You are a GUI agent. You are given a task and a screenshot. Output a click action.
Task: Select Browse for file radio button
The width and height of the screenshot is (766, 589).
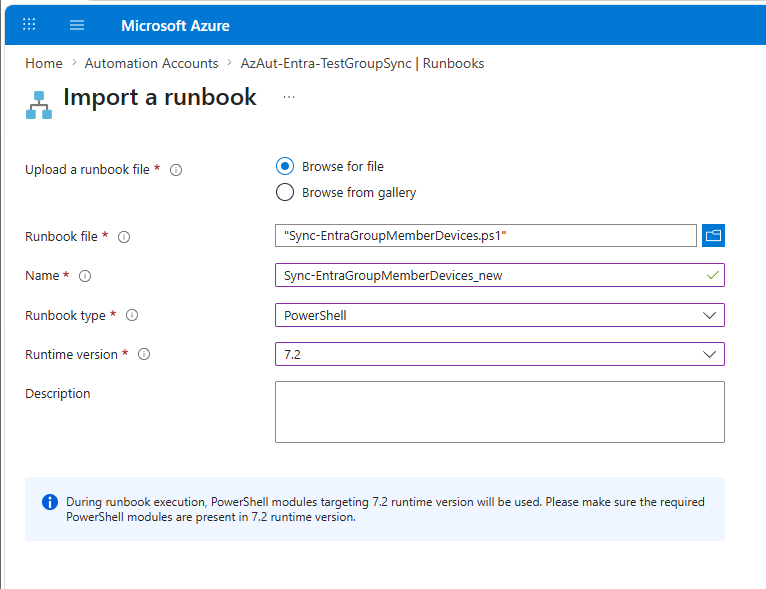[285, 166]
